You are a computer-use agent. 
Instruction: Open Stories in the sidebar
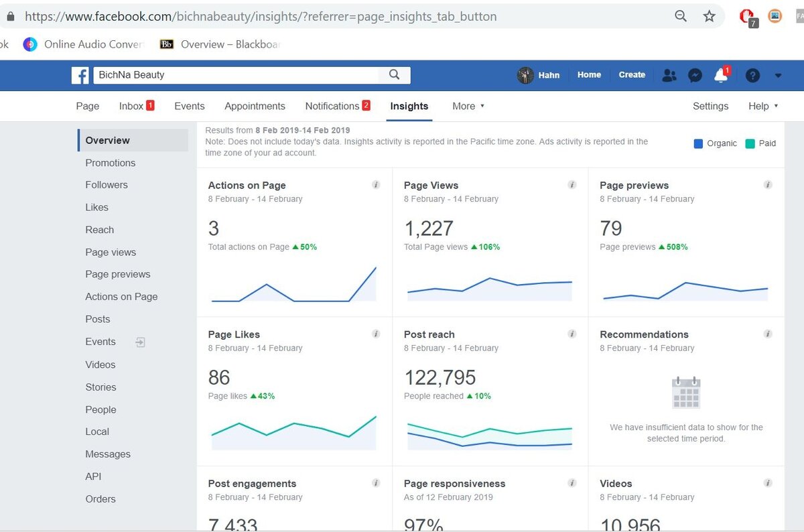(x=100, y=387)
